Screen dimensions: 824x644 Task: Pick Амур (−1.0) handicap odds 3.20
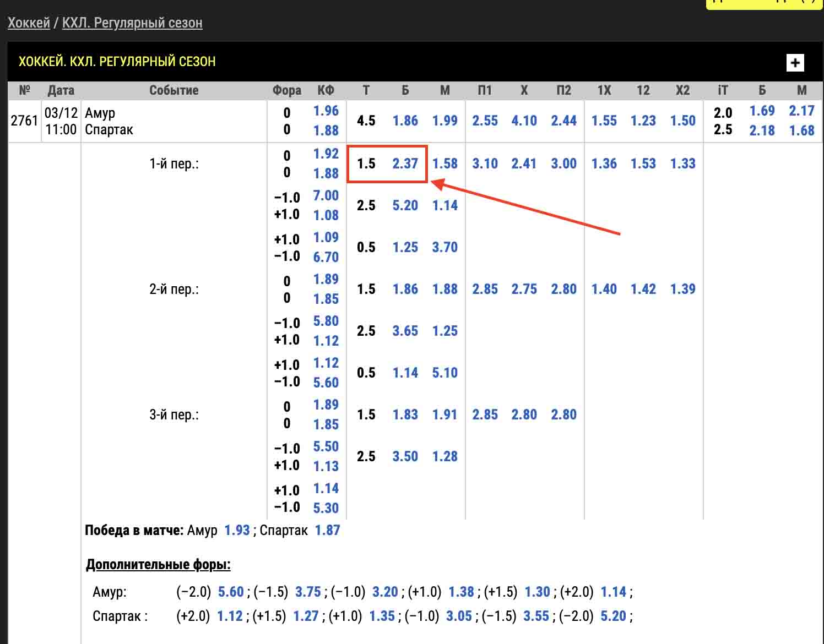click(x=385, y=592)
